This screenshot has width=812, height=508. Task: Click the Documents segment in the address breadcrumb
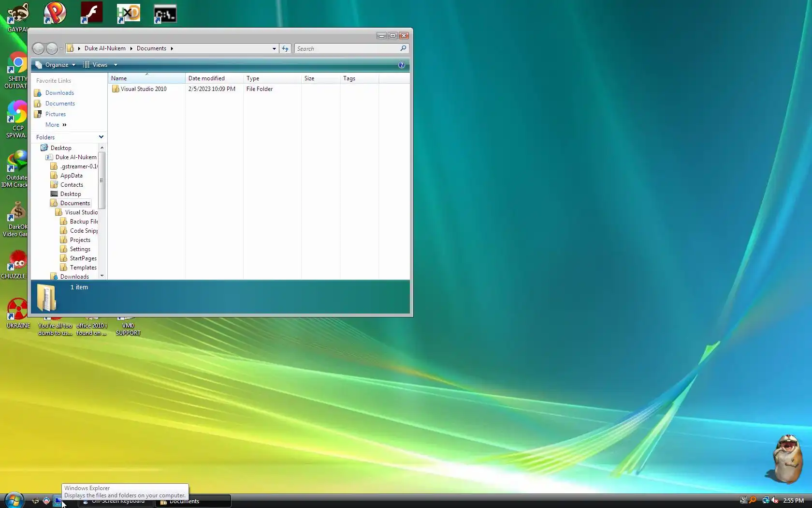(x=151, y=48)
